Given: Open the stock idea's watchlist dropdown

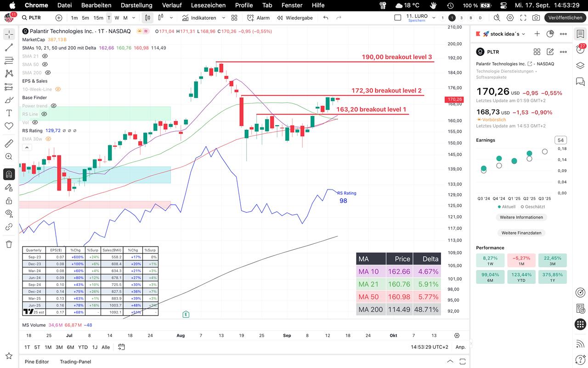Looking at the screenshot, I should 524,34.
